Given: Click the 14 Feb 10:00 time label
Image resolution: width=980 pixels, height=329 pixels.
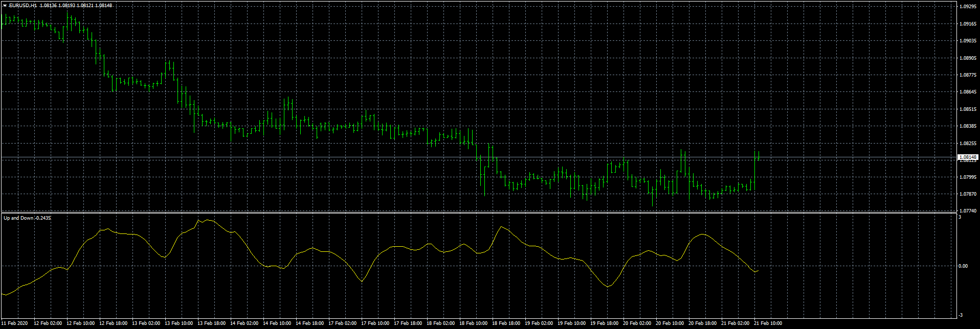Looking at the screenshot, I should coord(277,323).
